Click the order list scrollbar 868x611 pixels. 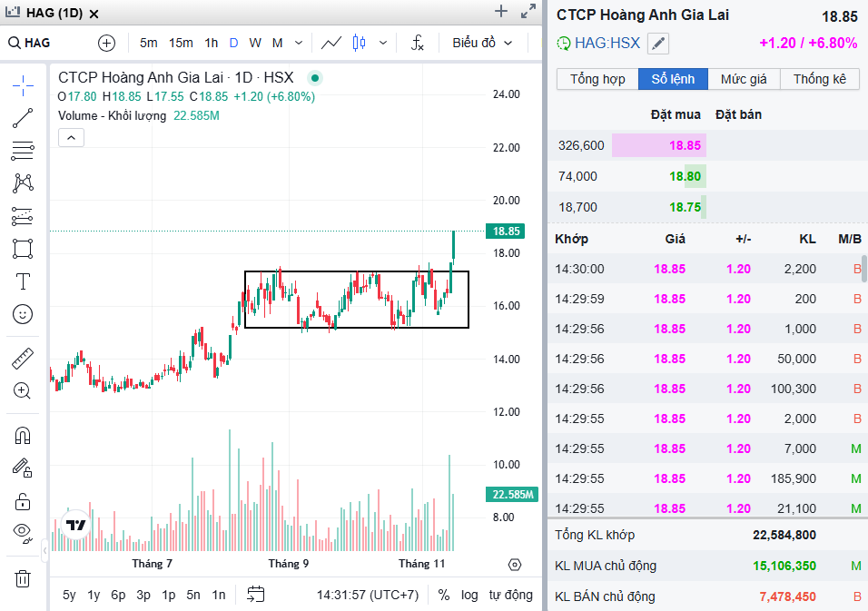pyautogui.click(x=863, y=270)
